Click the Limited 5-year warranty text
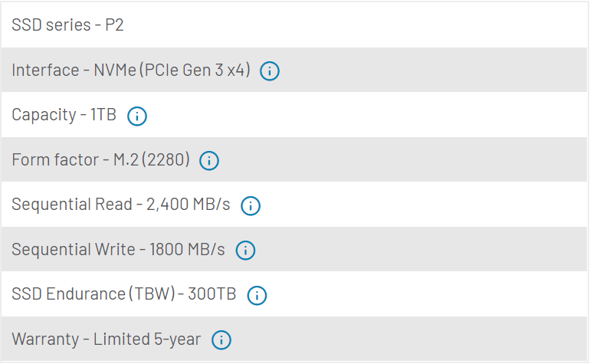The height and width of the screenshot is (364, 590). 147,339
